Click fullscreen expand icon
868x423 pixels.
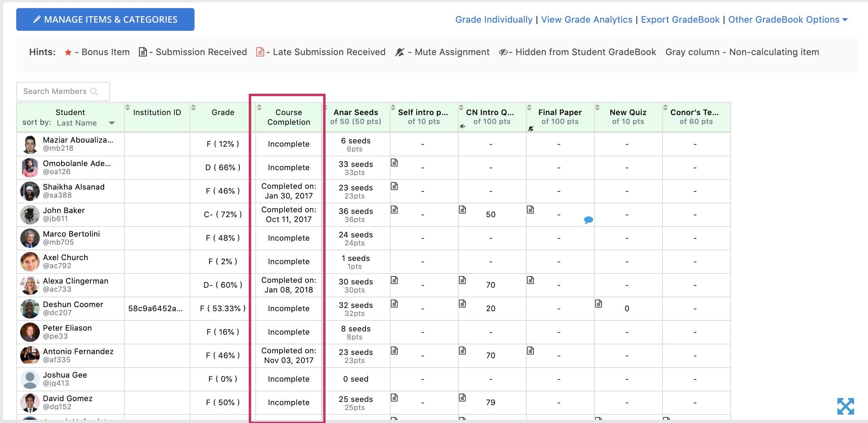[x=846, y=406]
